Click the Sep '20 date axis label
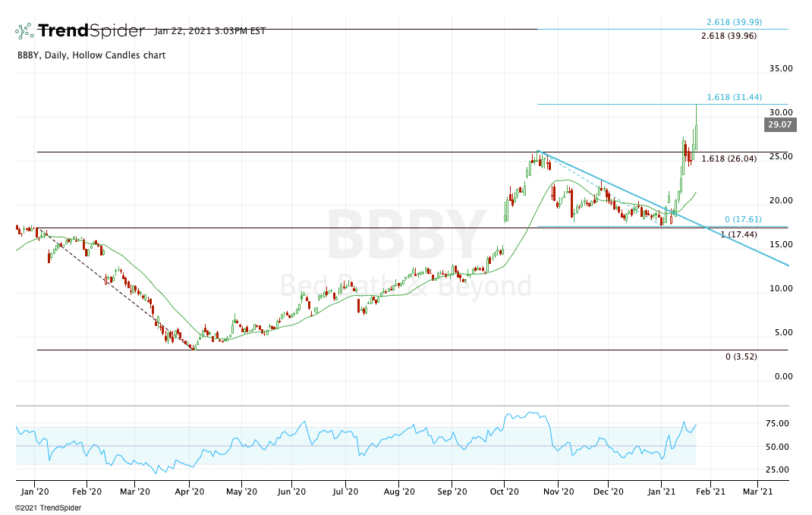812x515 pixels. pyautogui.click(x=452, y=491)
